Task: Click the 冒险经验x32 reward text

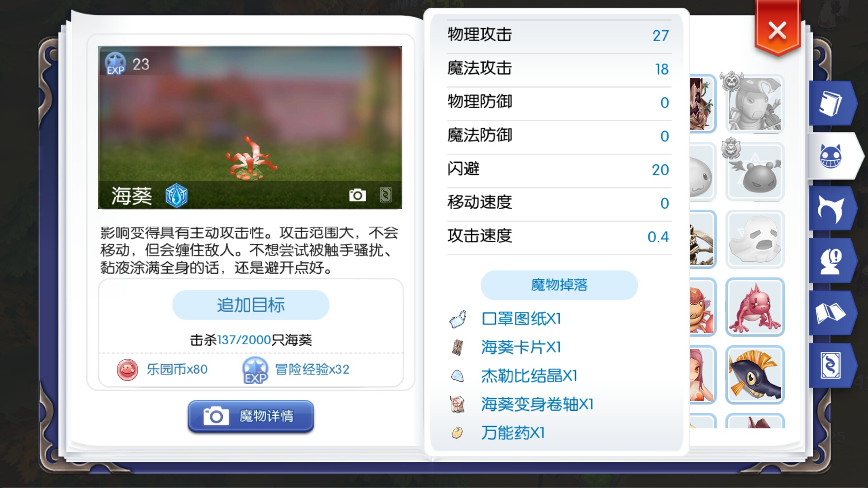Action: [312, 370]
